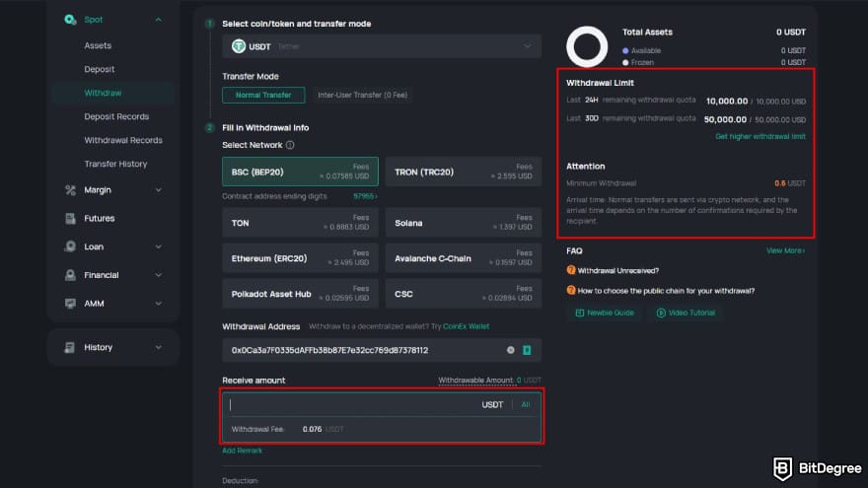The width and height of the screenshot is (868, 488).
Task: Click Get higher withdrawal limit link
Action: click(x=760, y=137)
